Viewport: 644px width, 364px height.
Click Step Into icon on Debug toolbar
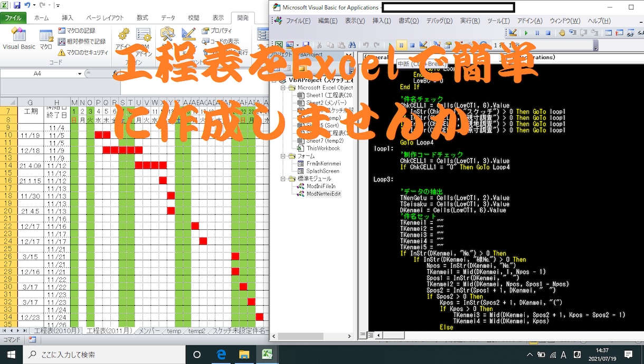(573, 32)
